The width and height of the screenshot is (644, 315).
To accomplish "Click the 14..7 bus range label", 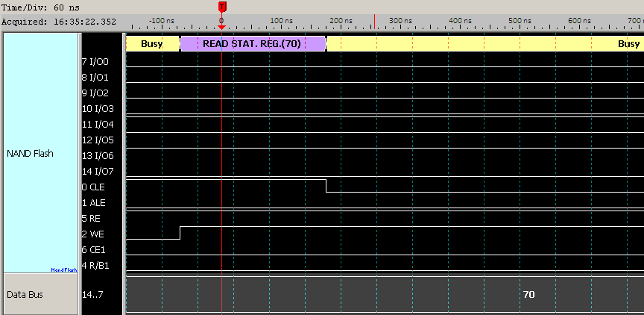I will (x=93, y=294).
